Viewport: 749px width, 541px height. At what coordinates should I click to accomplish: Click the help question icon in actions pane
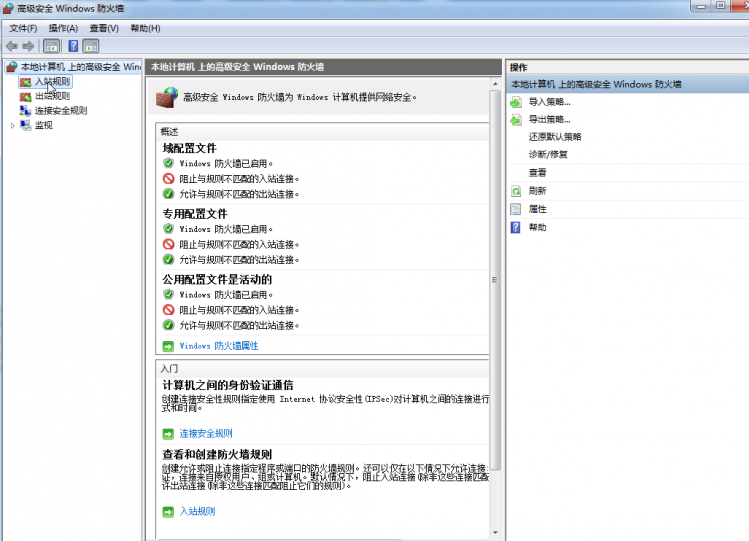tap(516, 227)
